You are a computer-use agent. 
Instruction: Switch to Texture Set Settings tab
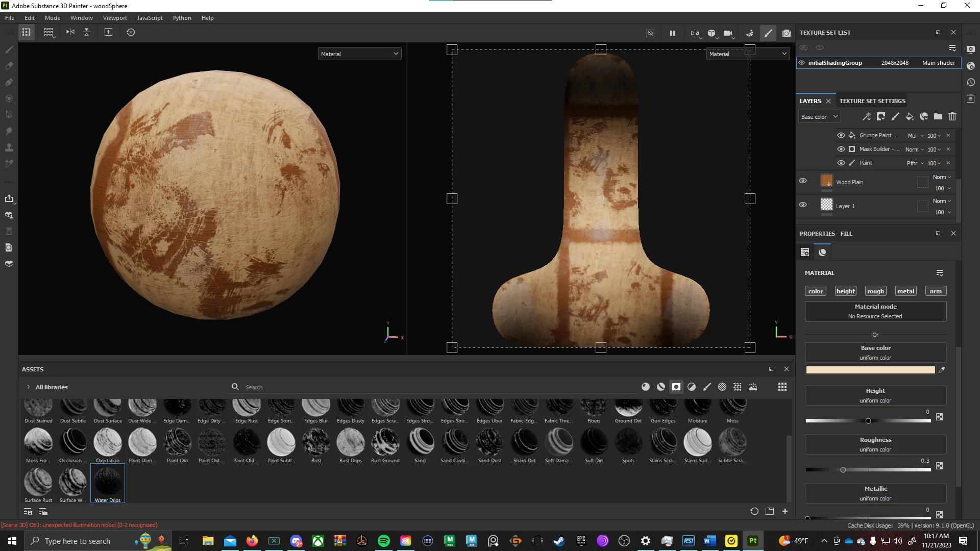(872, 101)
